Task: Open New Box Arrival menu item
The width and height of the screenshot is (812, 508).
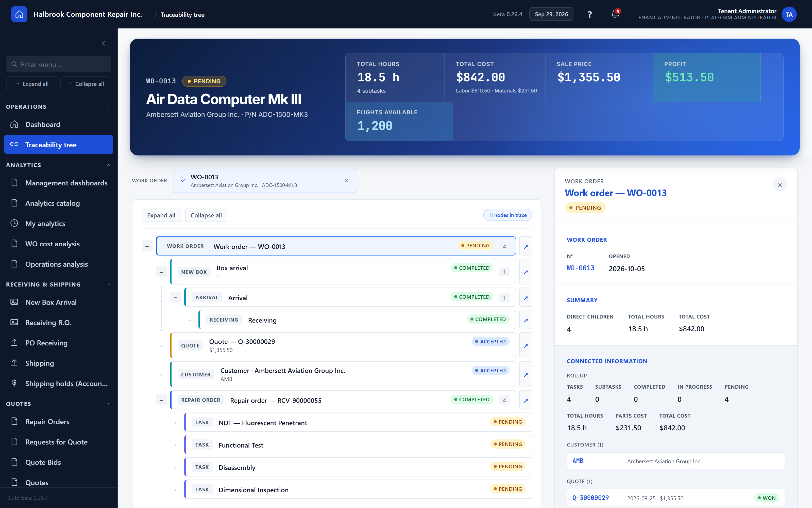Action: pos(58,302)
